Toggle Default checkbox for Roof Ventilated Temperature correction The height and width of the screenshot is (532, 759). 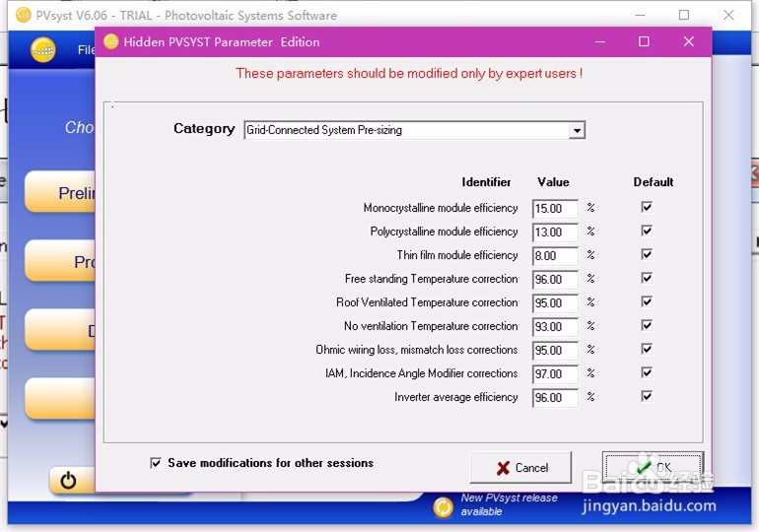(x=647, y=301)
